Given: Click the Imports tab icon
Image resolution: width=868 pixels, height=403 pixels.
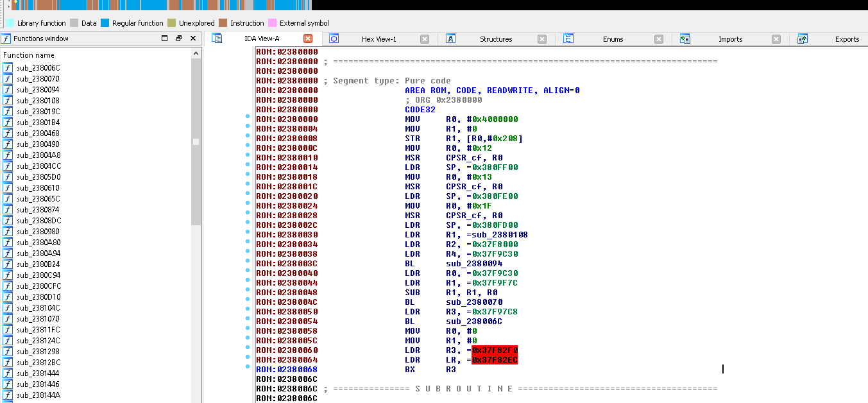Looking at the screenshot, I should click(x=685, y=39).
